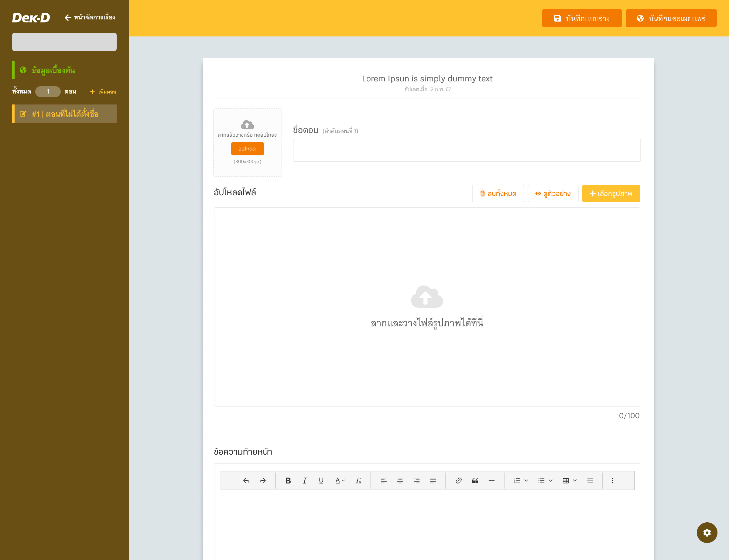The image size is (729, 560).
Task: Save as draft with บันทึกแบบร่าง
Action: 582,18
